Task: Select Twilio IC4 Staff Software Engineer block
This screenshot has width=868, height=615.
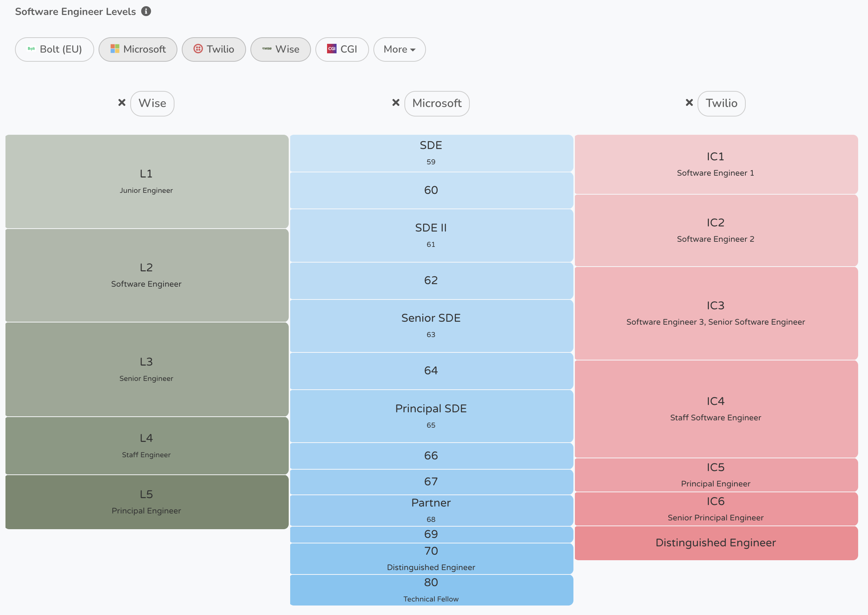Action: (x=716, y=409)
